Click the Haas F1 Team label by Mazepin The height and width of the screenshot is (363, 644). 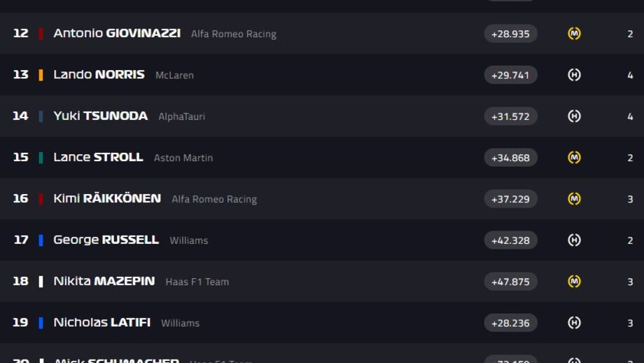(x=197, y=282)
